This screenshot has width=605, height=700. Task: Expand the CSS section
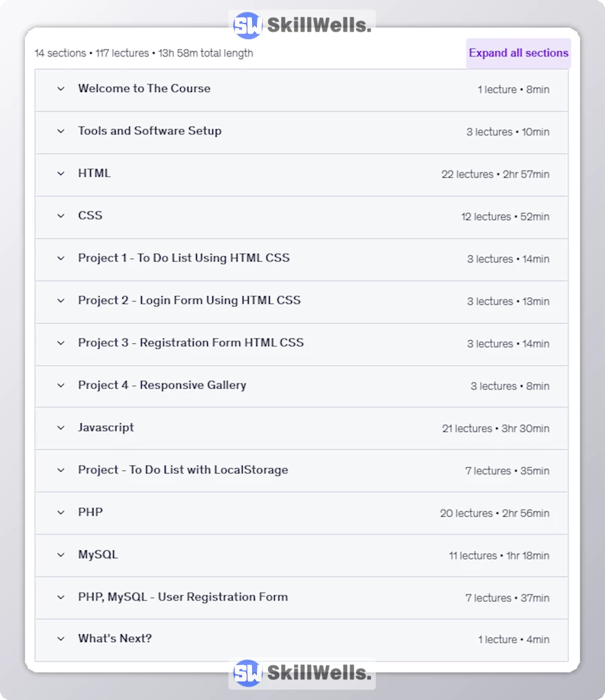point(60,216)
